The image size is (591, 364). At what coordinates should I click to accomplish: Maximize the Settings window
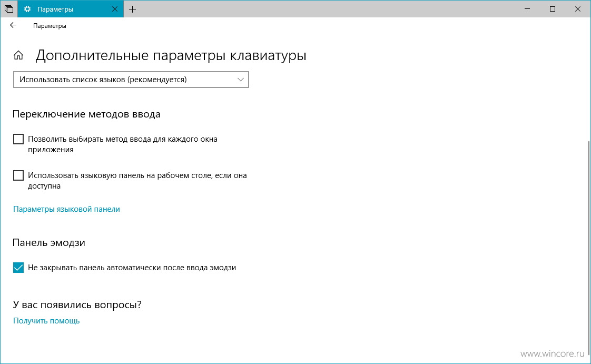click(553, 9)
